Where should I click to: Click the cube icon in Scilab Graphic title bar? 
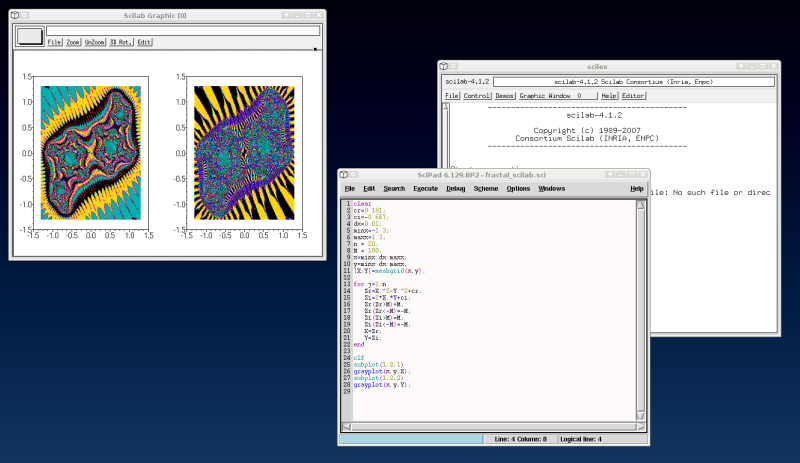click(x=15, y=15)
